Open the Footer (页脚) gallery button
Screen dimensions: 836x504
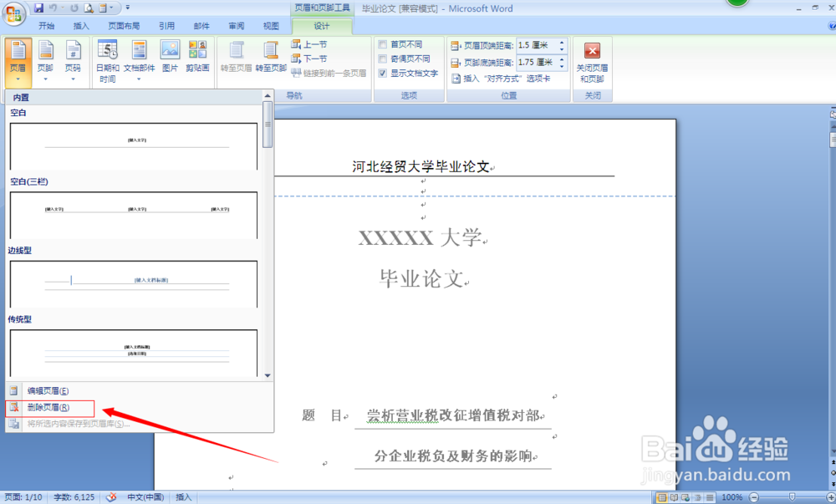(45, 61)
